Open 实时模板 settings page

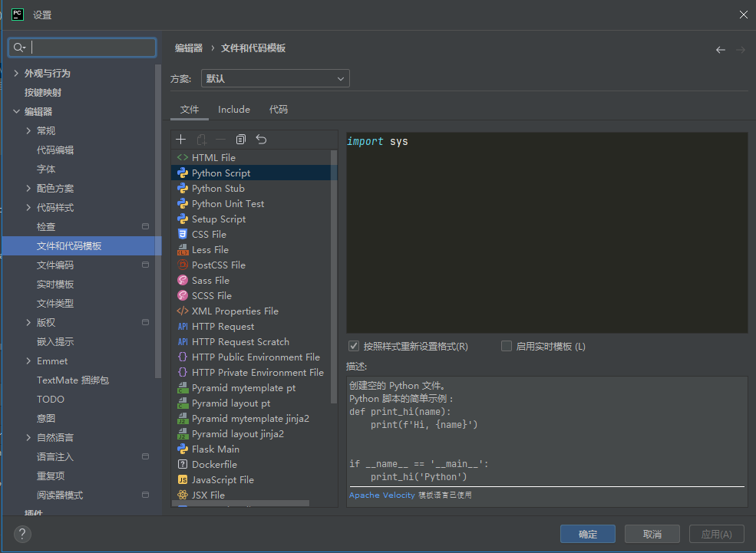point(55,285)
